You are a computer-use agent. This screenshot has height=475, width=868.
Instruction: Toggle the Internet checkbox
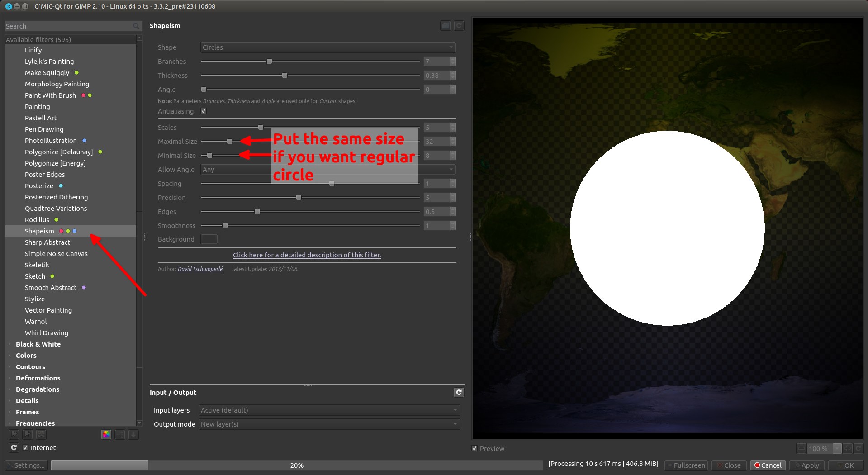tap(25, 447)
